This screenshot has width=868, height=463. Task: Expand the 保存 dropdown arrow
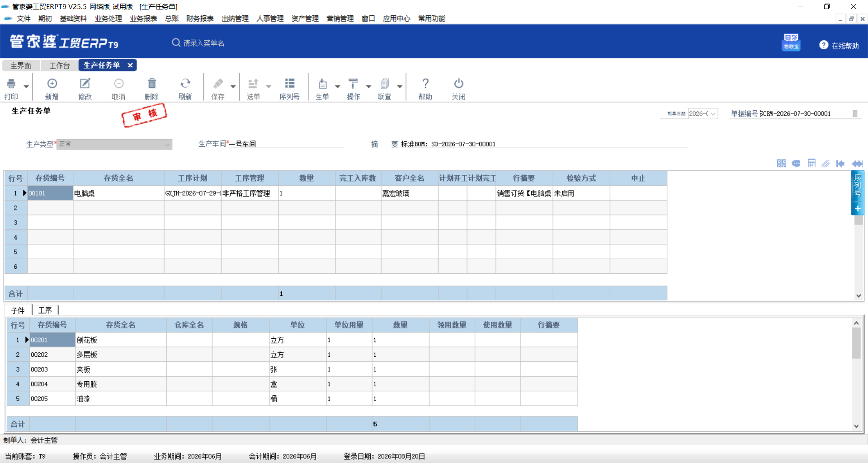(233, 86)
